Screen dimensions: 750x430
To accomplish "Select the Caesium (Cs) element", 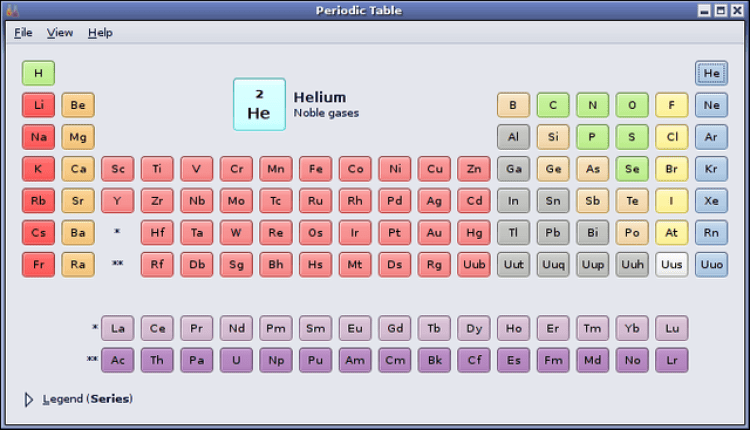I will [38, 233].
